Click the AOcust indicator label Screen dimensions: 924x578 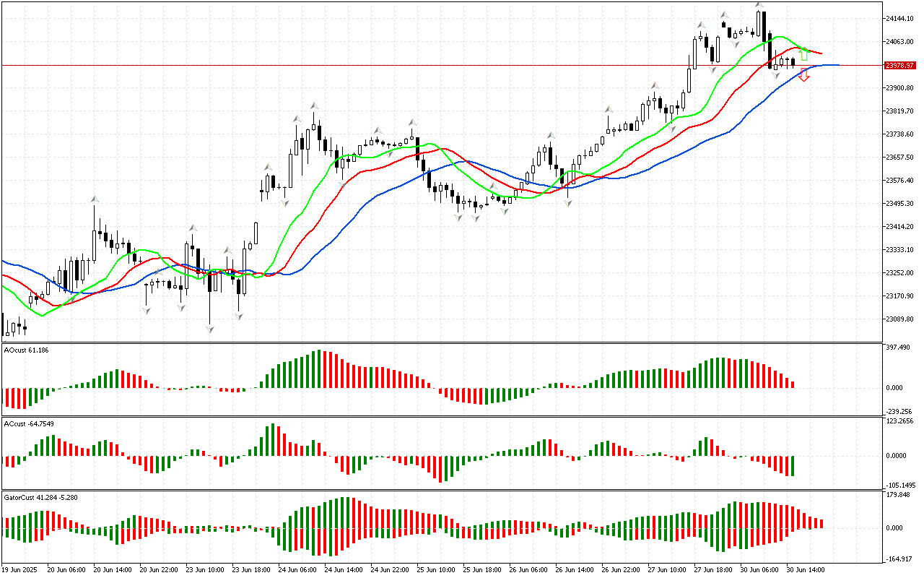27,350
